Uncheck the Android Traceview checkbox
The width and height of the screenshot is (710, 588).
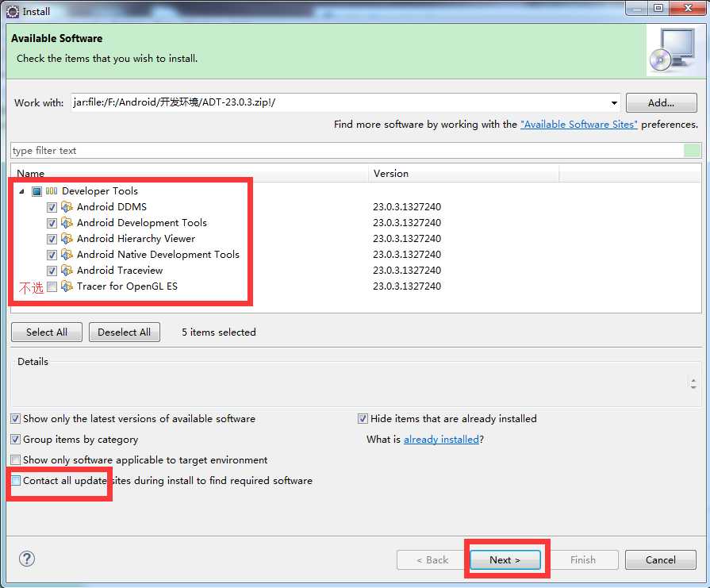[x=52, y=271]
